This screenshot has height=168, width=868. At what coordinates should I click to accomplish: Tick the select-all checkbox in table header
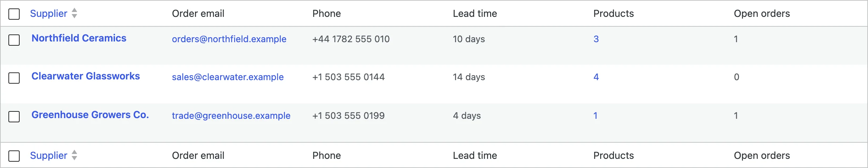point(14,14)
